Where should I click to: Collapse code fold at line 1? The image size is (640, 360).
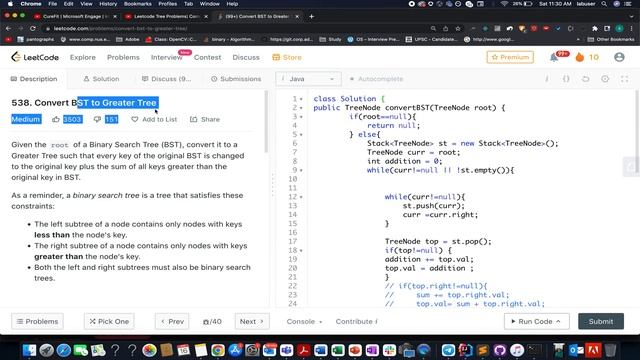[x=301, y=99]
